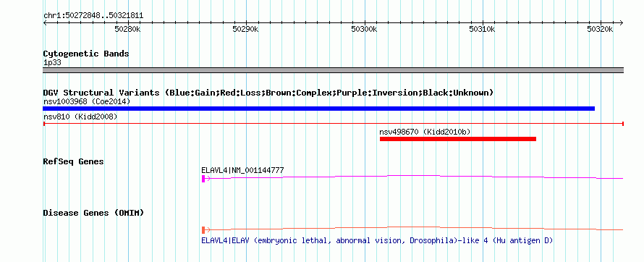Open the nsv498670 (Kidd2010b) label
Image resolution: width=644 pixels, height=262 pixels.
[x=425, y=132]
